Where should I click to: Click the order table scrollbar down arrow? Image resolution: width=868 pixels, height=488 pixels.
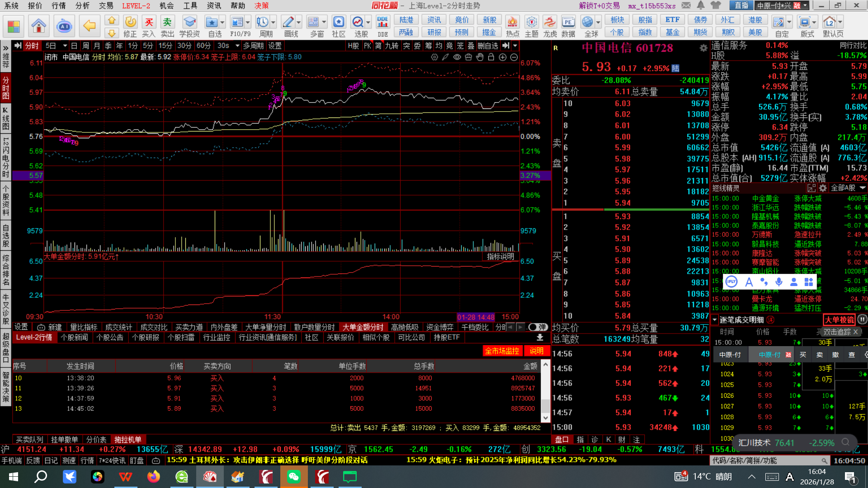[546, 418]
